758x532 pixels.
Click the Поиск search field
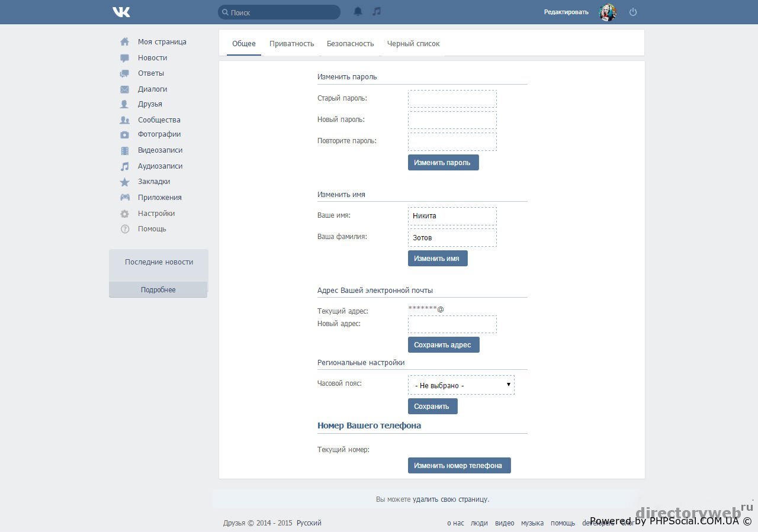click(x=280, y=12)
